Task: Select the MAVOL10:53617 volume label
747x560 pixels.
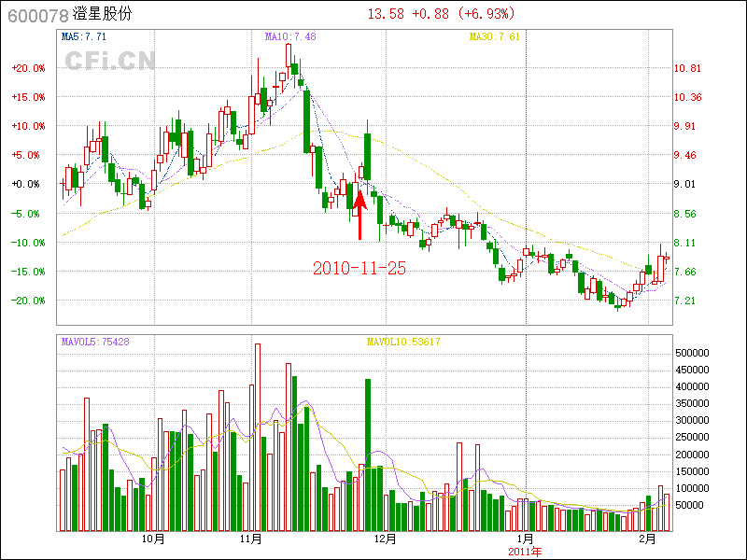Action: (403, 342)
